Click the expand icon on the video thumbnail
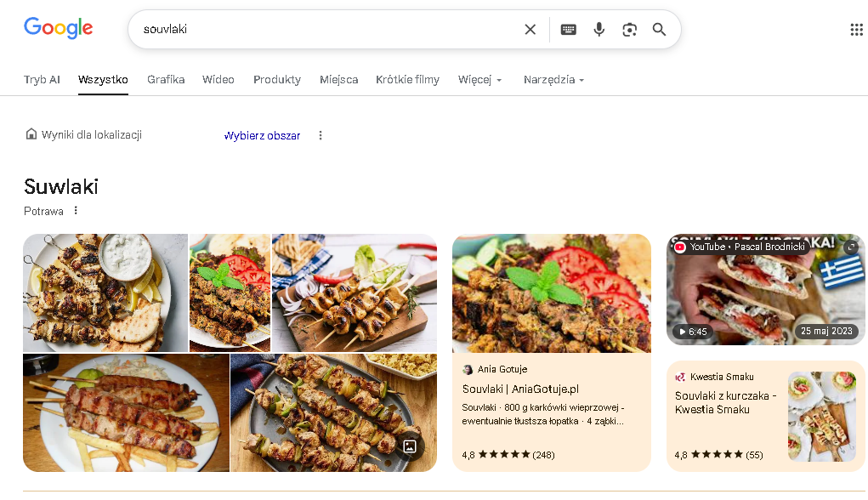 tap(851, 247)
